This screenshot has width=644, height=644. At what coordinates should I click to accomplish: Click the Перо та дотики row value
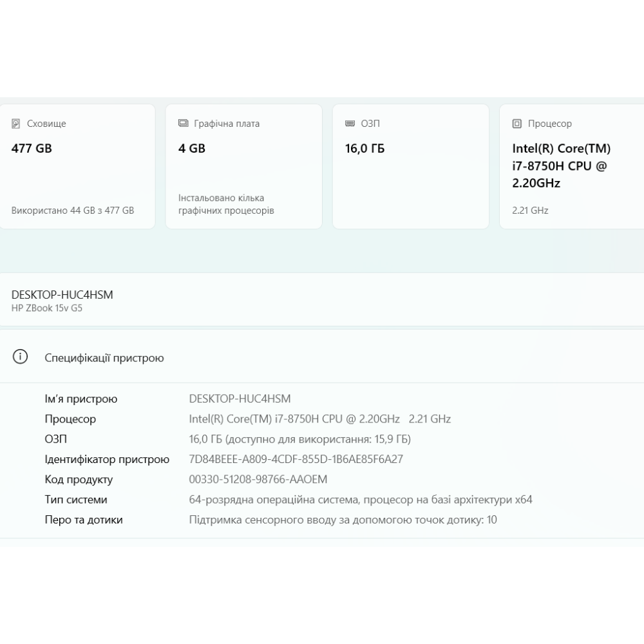343,520
